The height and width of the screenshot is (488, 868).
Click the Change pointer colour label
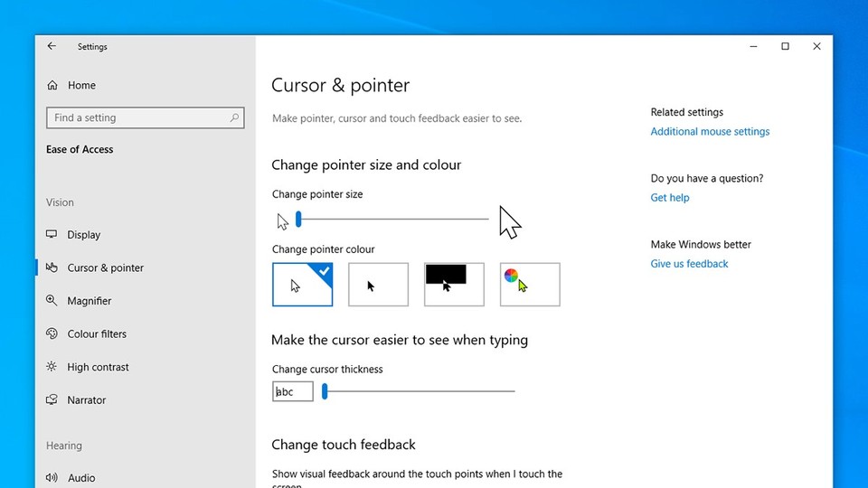(x=324, y=249)
